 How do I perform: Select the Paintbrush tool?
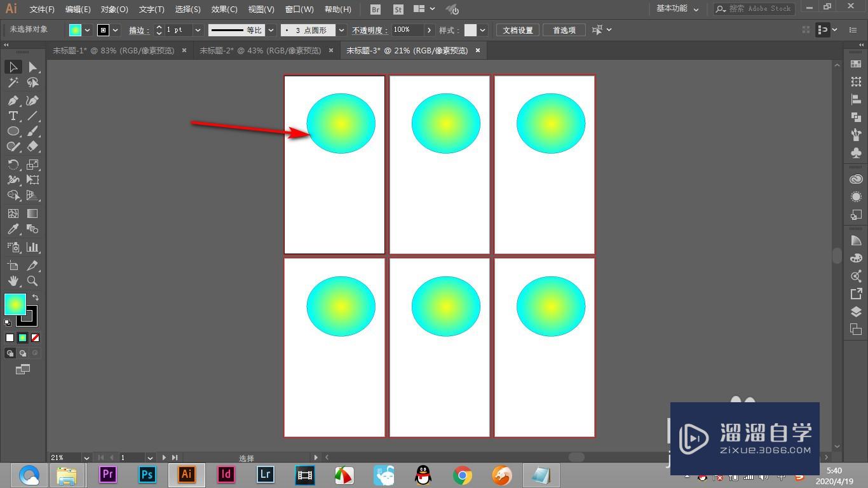click(32, 131)
